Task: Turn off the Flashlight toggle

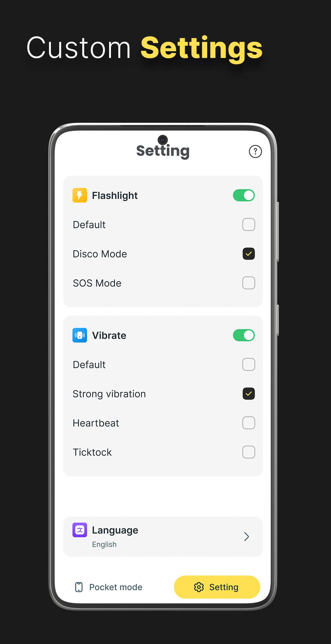Action: tap(244, 195)
